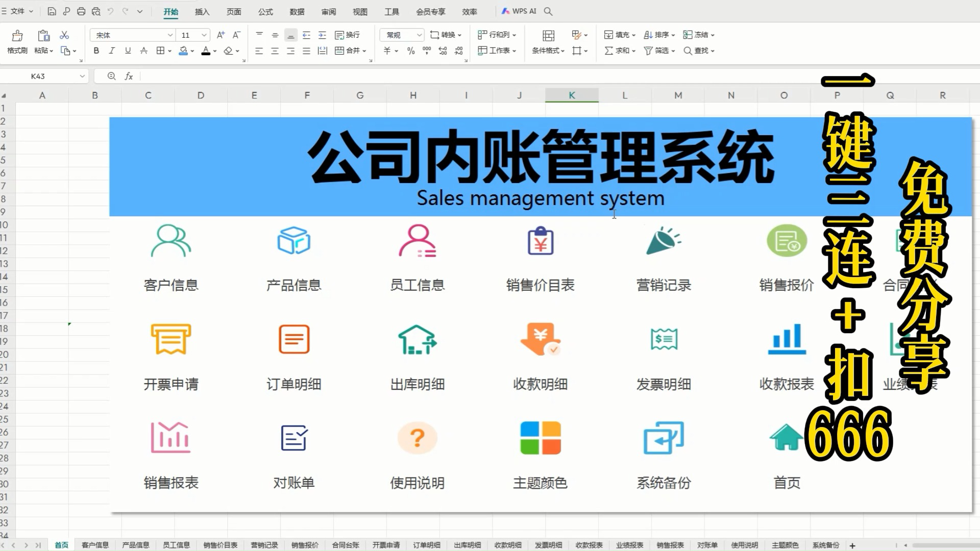980x551 pixels.
Task: Click the undo arrow icon
Action: 110,11
